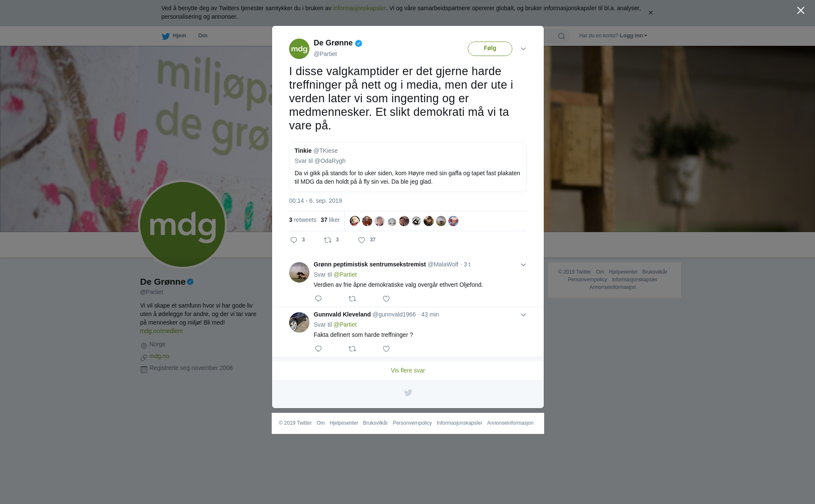Go to Hjem in top navigation
This screenshot has height=504, width=815.
point(174,36)
